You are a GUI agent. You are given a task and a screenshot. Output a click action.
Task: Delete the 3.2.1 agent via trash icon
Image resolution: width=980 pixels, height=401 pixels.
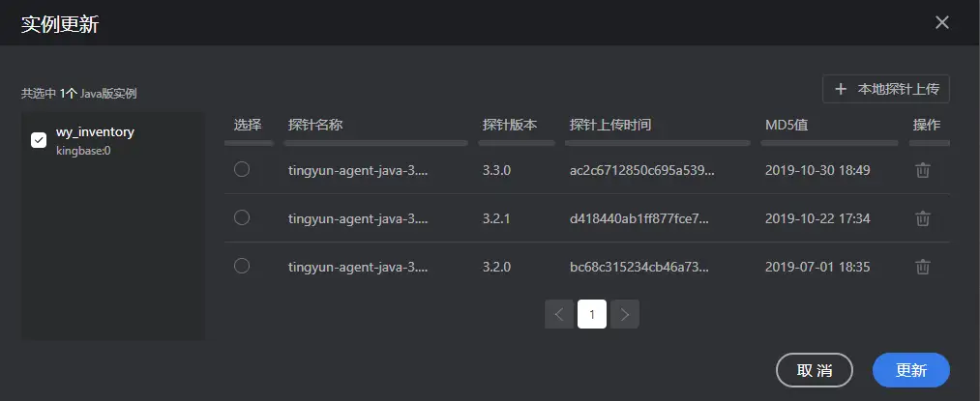[923, 218]
